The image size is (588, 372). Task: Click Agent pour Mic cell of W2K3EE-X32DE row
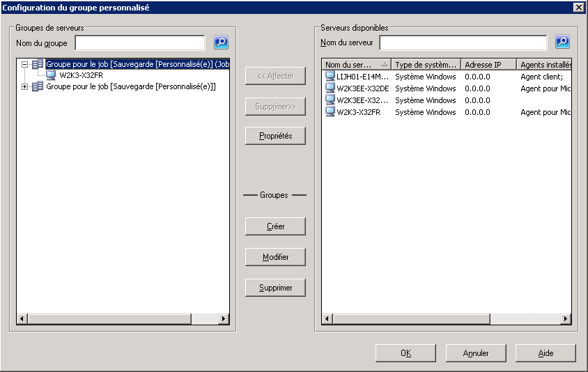tap(546, 88)
